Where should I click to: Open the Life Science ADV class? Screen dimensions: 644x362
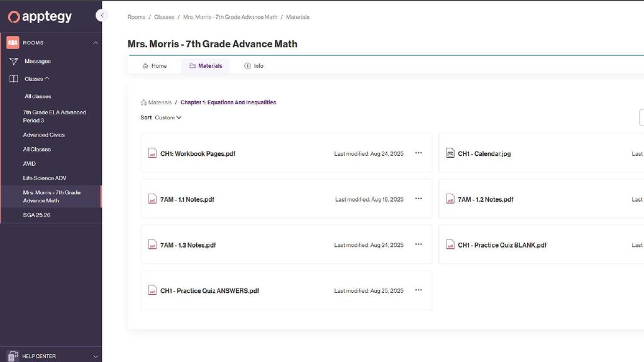tap(45, 178)
